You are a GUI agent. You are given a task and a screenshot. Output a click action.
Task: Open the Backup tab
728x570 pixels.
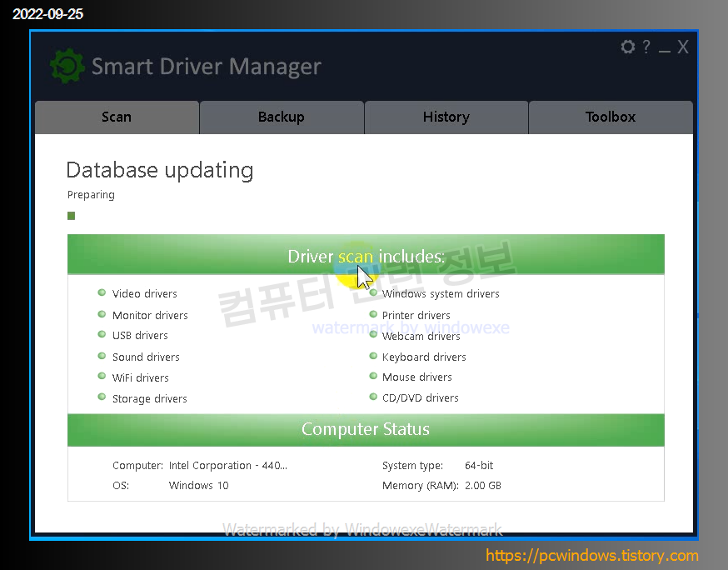(x=282, y=117)
